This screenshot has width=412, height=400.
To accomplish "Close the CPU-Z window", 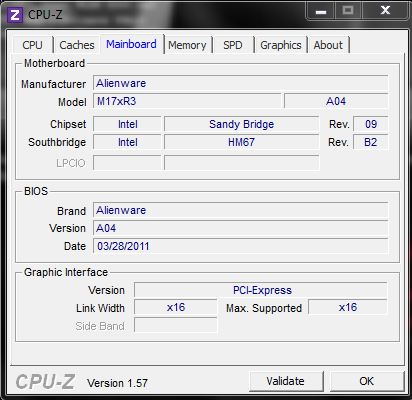I will coord(385,11).
